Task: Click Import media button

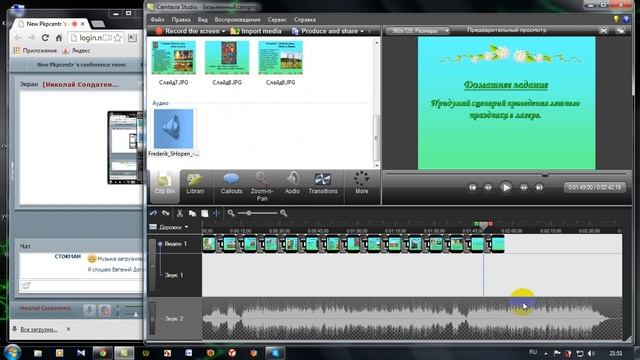Action: pyautogui.click(x=256, y=31)
